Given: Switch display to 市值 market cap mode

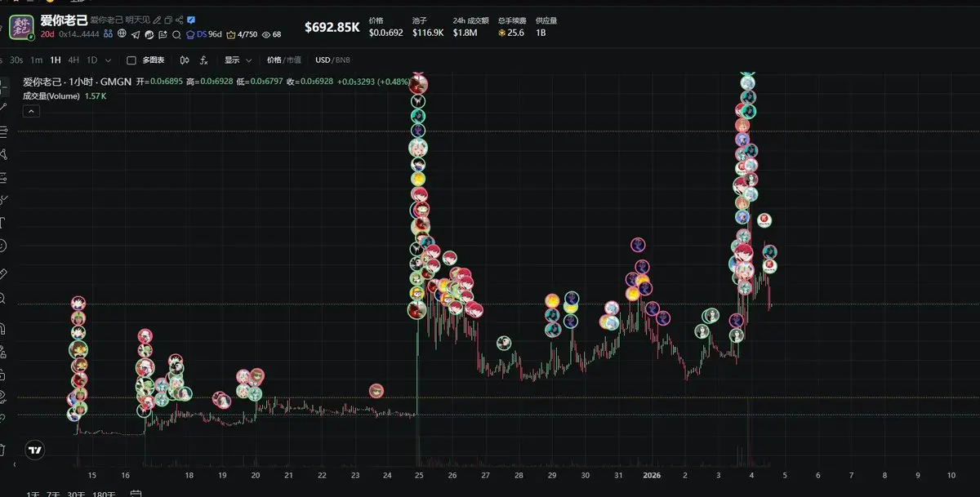Looking at the screenshot, I should 293,60.
